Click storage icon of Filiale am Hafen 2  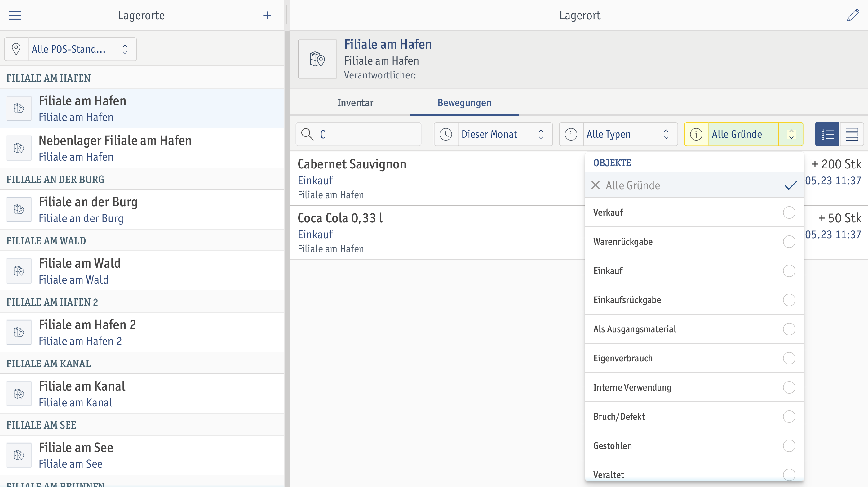coord(19,332)
